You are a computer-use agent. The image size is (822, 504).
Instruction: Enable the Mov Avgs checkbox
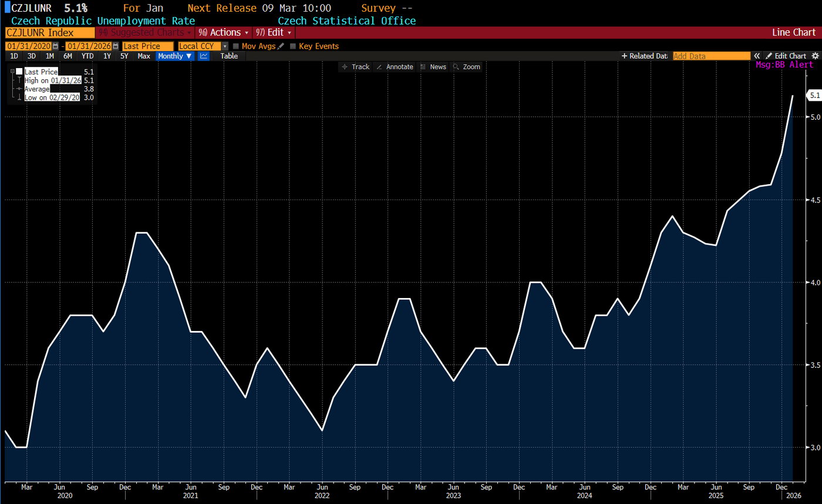[x=236, y=46]
